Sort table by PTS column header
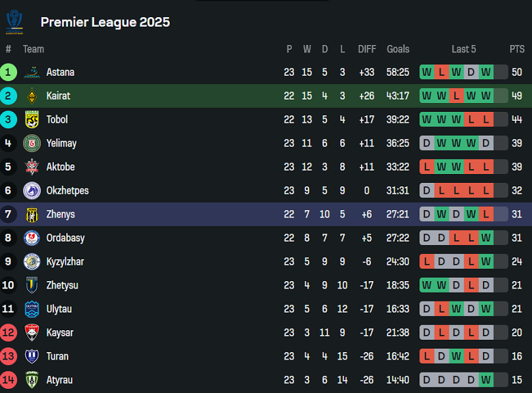Viewport: 532px width, 393px height. tap(516, 49)
